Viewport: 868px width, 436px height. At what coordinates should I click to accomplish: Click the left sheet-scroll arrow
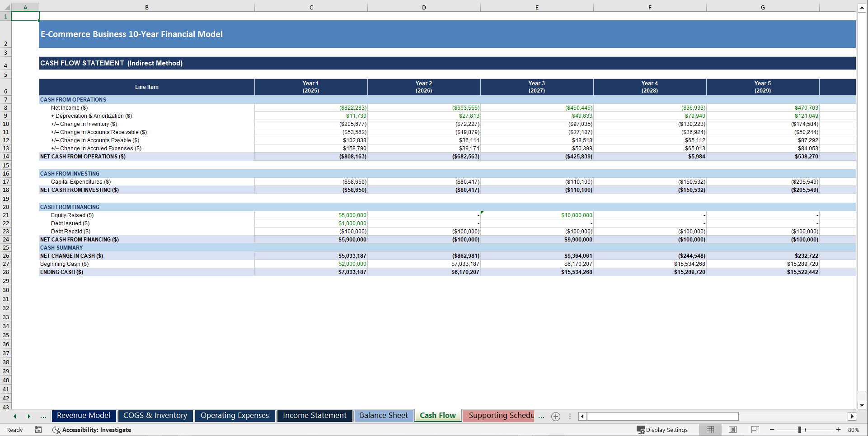[x=14, y=416]
